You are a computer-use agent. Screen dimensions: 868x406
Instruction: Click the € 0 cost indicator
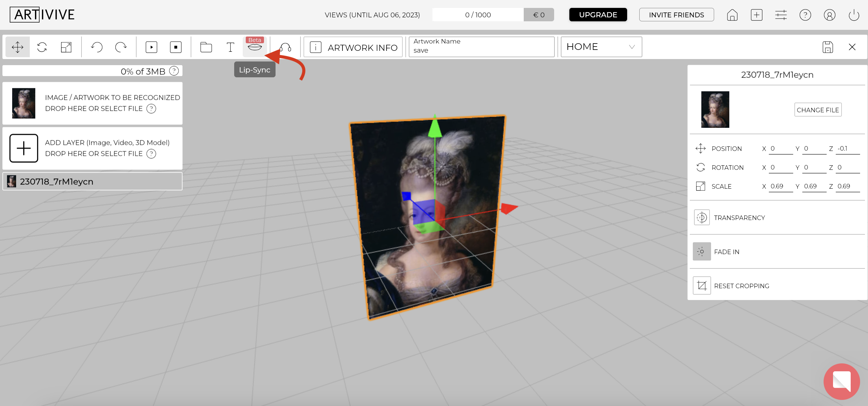(539, 15)
